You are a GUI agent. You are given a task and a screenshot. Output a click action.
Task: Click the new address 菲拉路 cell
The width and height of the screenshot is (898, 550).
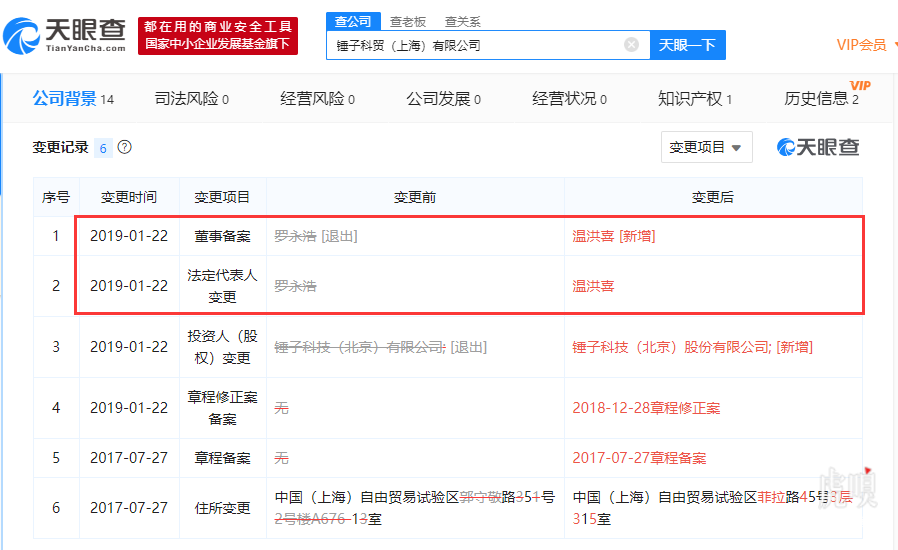pyautogui.click(x=713, y=508)
